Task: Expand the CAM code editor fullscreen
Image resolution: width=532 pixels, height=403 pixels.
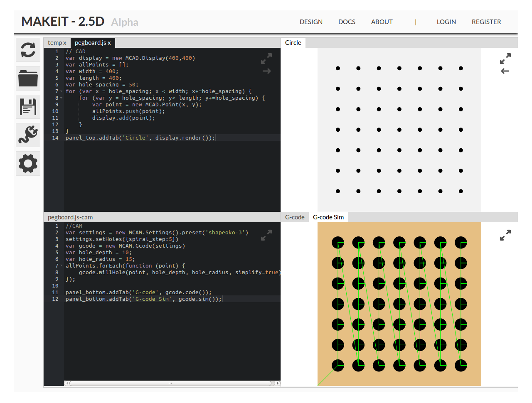Action: click(x=266, y=236)
